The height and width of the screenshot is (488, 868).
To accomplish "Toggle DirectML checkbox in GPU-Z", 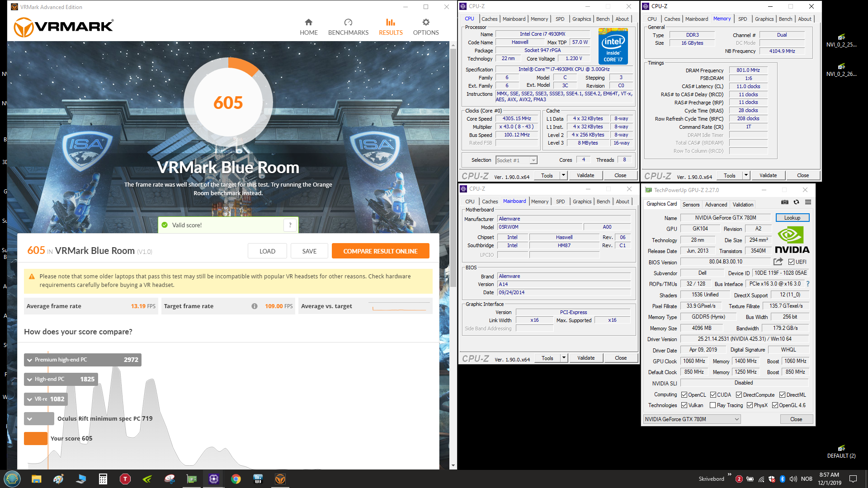I will 782,395.
